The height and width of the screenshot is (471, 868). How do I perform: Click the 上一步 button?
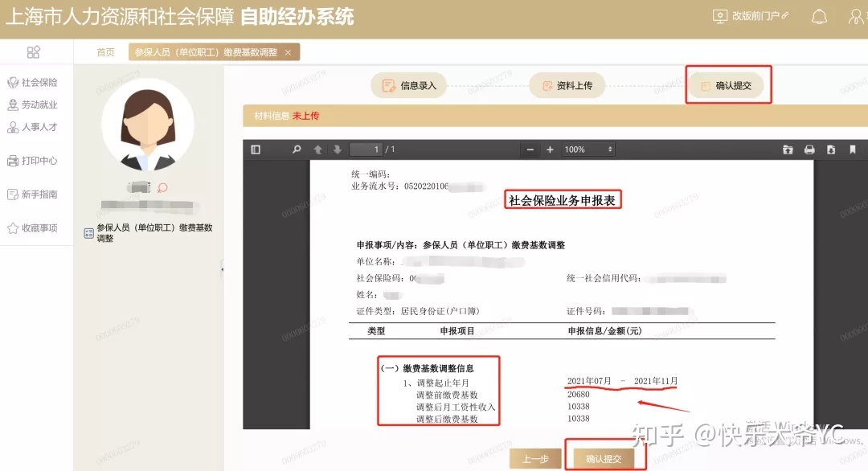[535, 459]
